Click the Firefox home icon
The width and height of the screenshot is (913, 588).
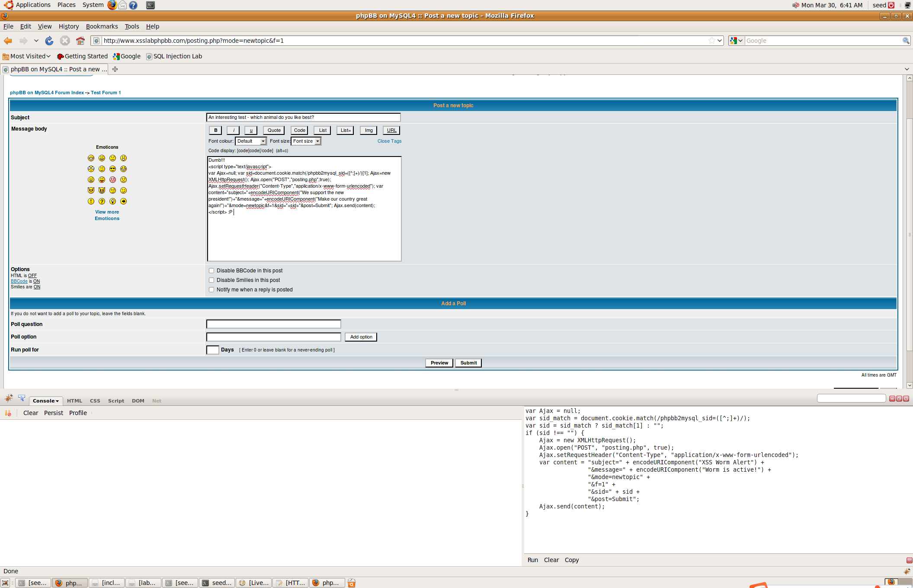point(80,41)
